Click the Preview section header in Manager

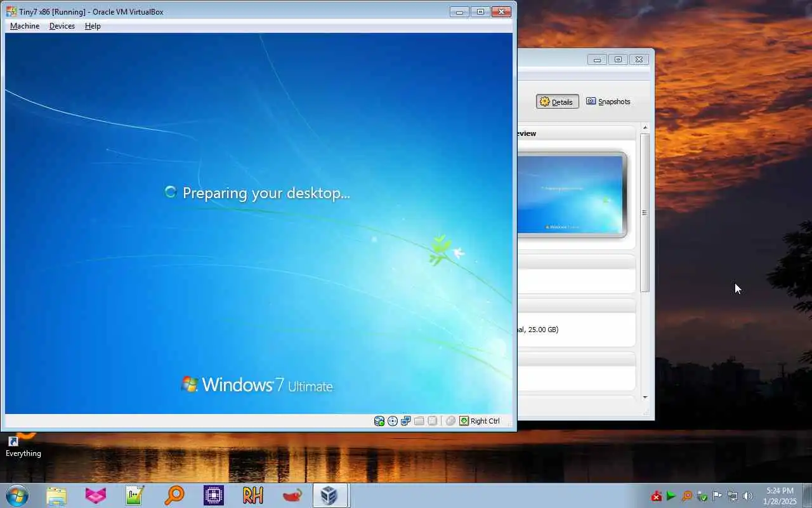(576, 133)
